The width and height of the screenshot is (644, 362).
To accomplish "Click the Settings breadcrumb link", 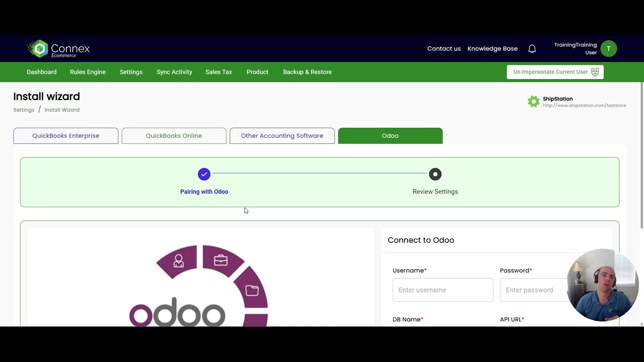I will click(x=24, y=110).
